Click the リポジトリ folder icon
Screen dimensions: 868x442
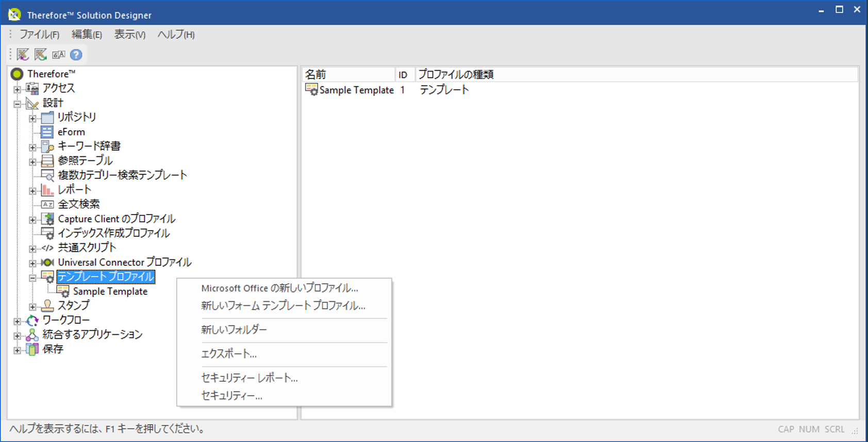tap(47, 118)
